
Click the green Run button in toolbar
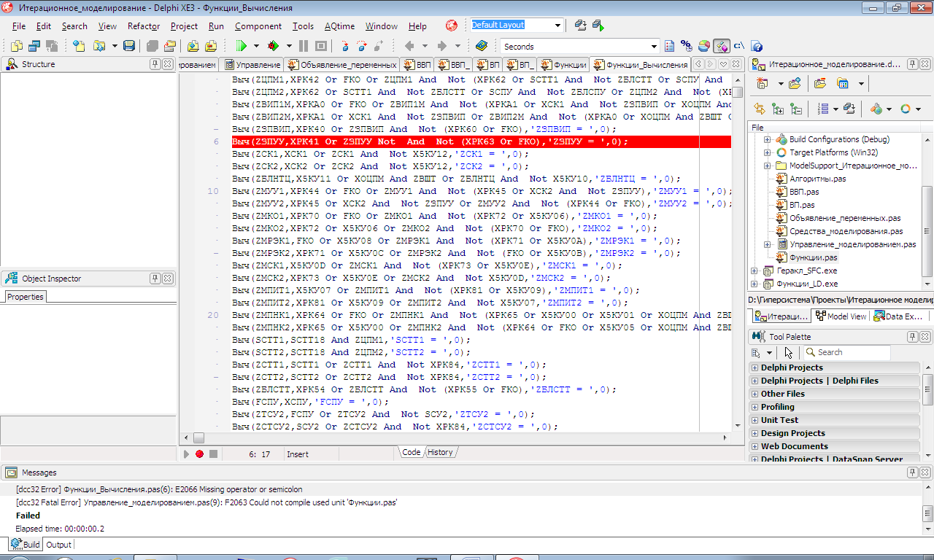click(241, 46)
